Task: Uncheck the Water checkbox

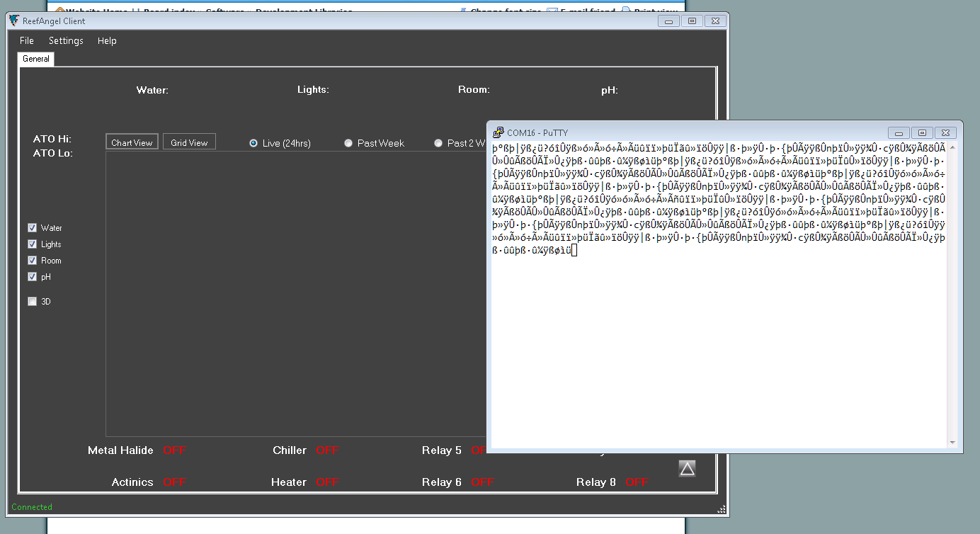Action: pos(32,228)
